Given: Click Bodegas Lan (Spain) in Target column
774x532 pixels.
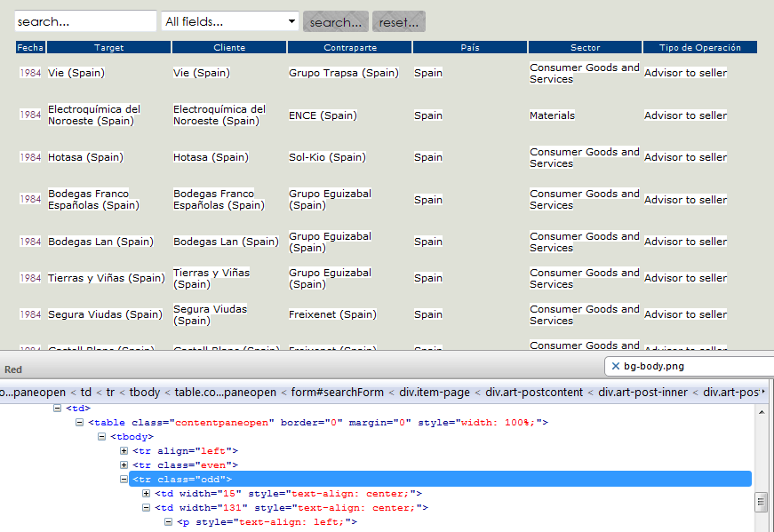Looking at the screenshot, I should pos(100,242).
